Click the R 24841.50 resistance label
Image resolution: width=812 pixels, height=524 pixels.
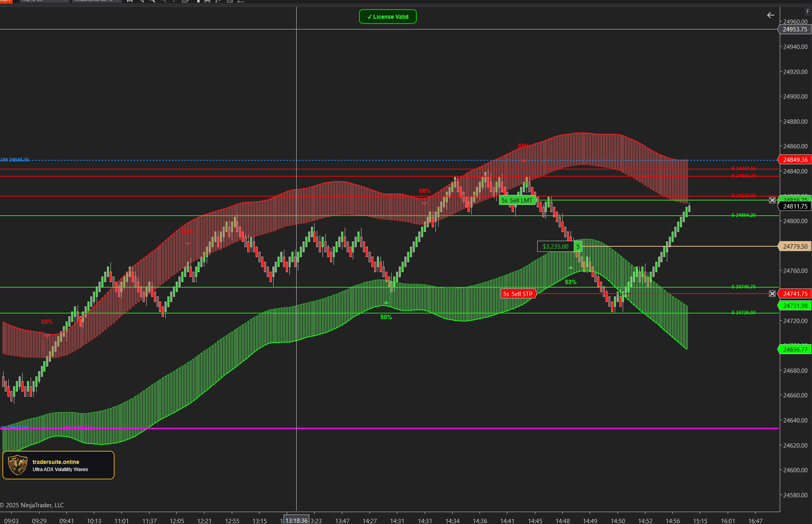click(x=744, y=169)
